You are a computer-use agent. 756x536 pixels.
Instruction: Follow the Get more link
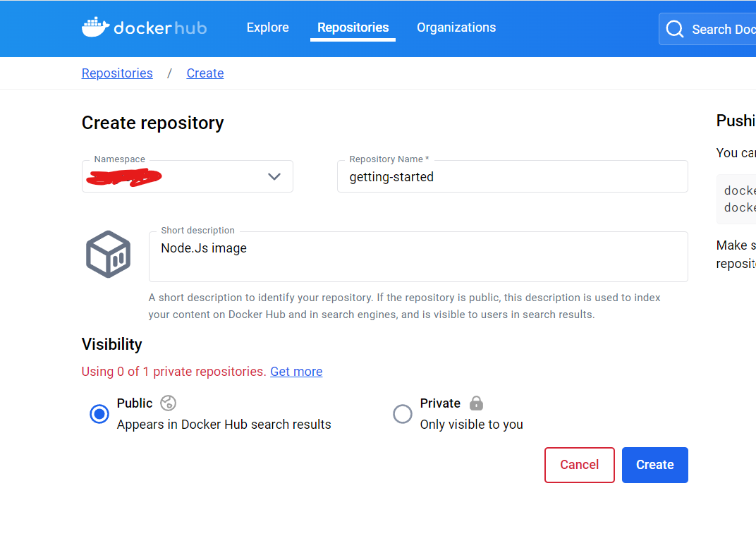[296, 372]
